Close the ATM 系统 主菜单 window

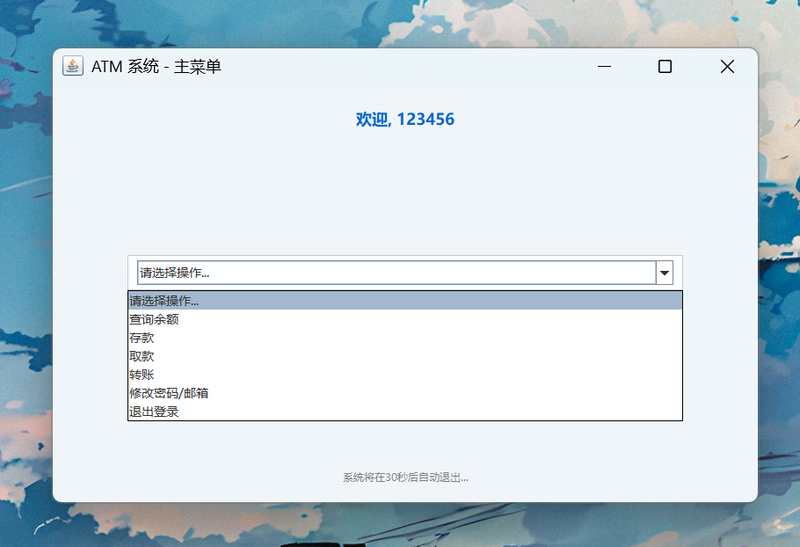pos(727,66)
